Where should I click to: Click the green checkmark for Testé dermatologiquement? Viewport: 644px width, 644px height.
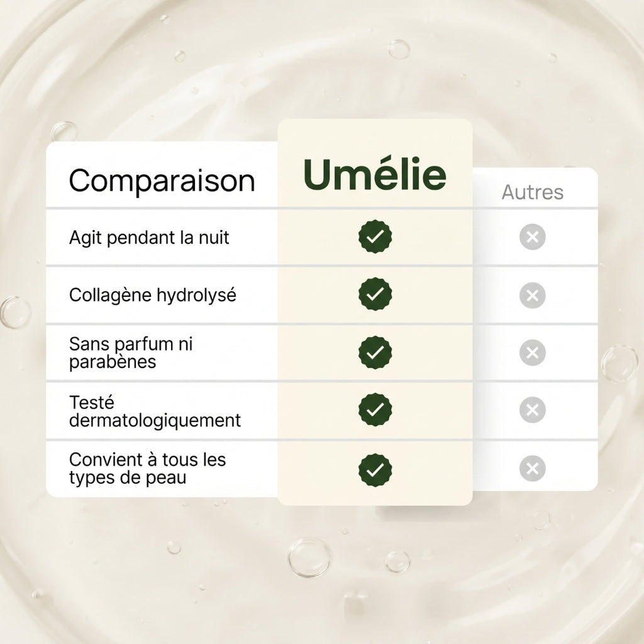click(x=375, y=409)
